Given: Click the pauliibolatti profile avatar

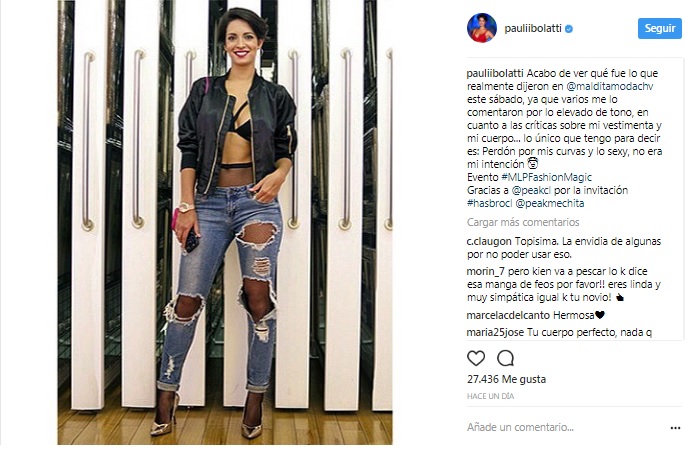Looking at the screenshot, I should tap(482, 28).
